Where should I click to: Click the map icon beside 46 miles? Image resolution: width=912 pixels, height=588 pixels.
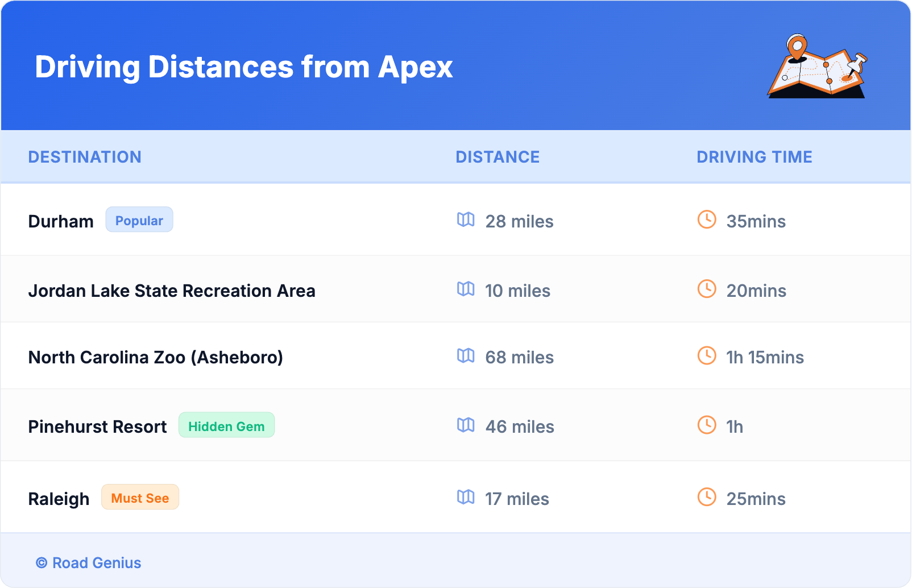466,425
